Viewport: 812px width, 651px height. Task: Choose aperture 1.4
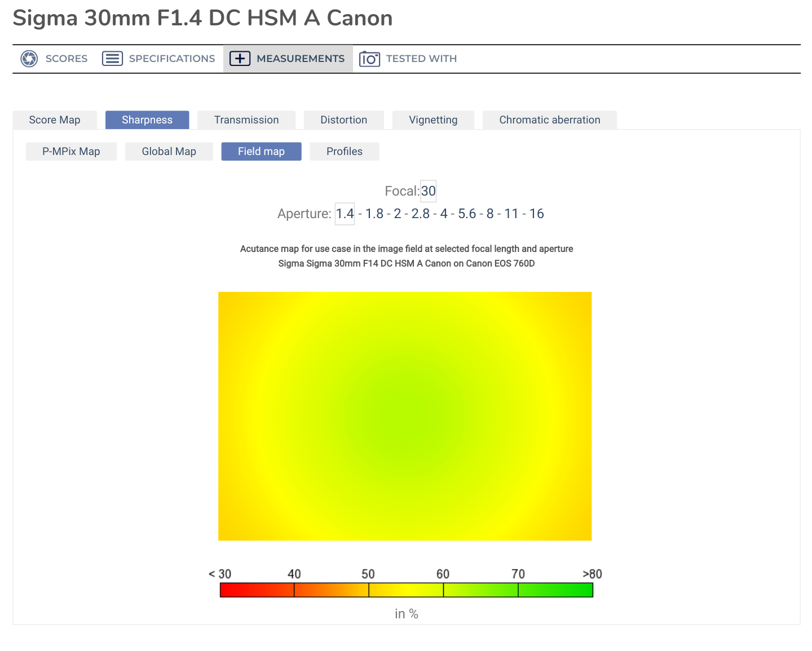[x=345, y=214]
